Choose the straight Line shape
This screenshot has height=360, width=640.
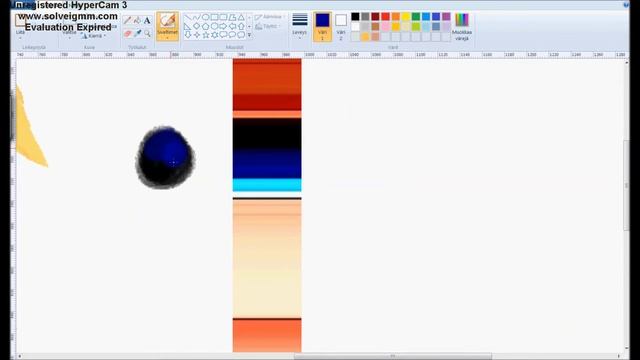[x=188, y=17]
